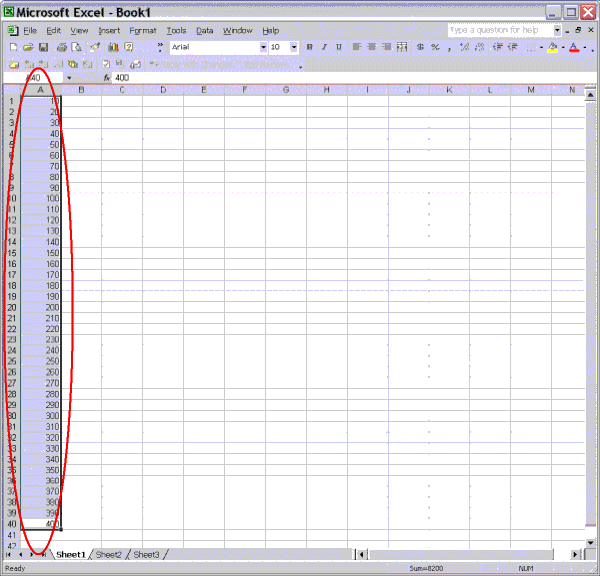The width and height of the screenshot is (600, 576).
Task: Toggle Bold formatting
Action: click(x=310, y=47)
